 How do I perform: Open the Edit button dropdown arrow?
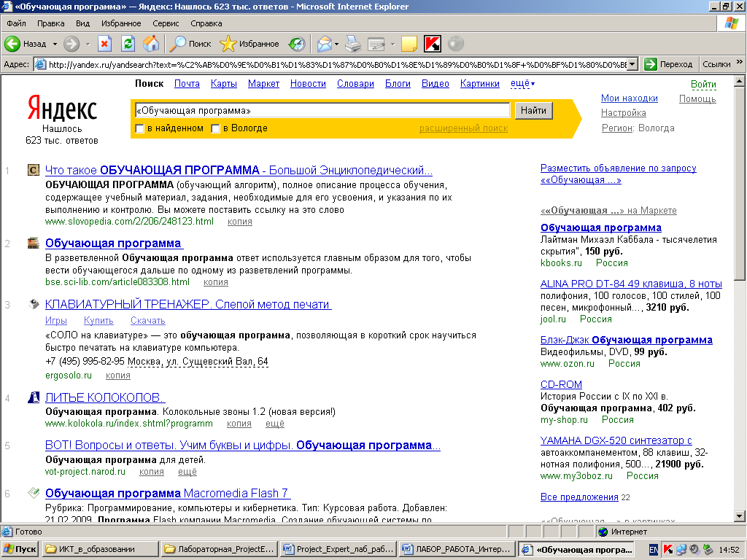(392, 44)
